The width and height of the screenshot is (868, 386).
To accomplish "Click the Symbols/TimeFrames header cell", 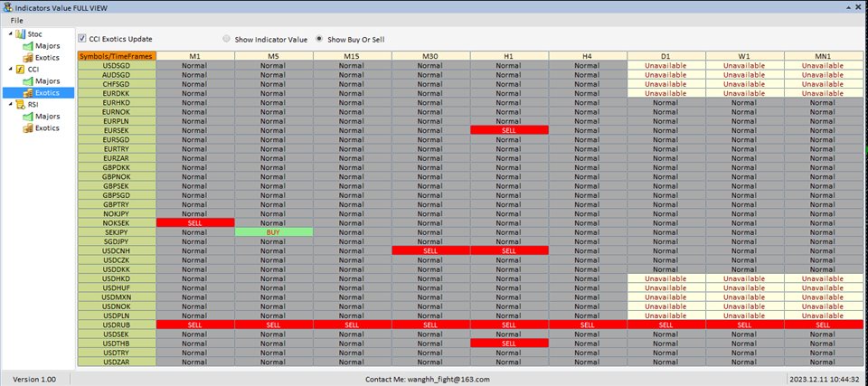I will [x=117, y=56].
